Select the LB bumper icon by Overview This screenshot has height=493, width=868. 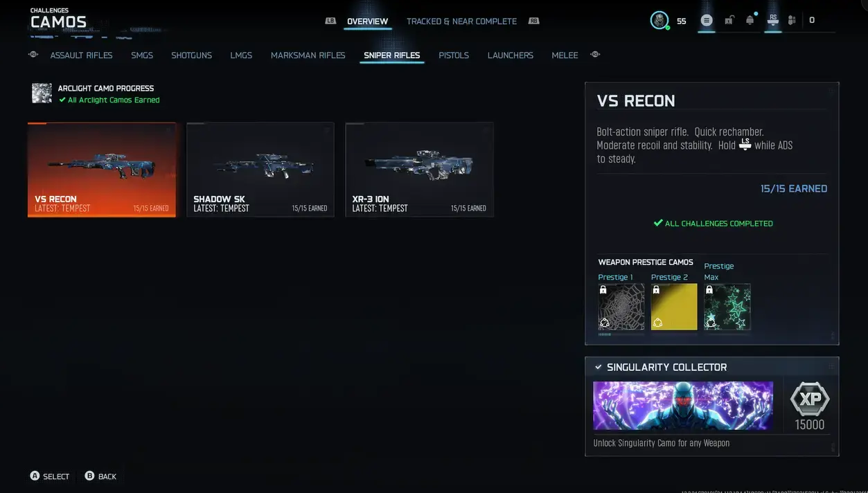[x=330, y=21]
